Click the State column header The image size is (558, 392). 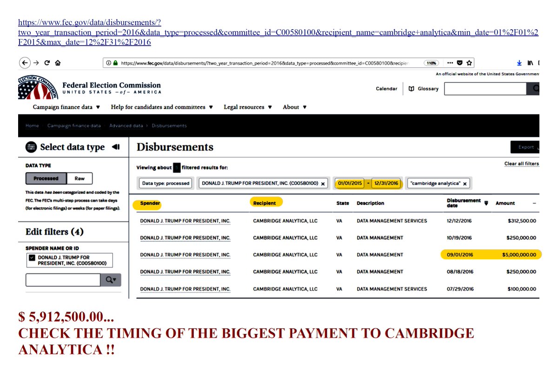point(343,203)
